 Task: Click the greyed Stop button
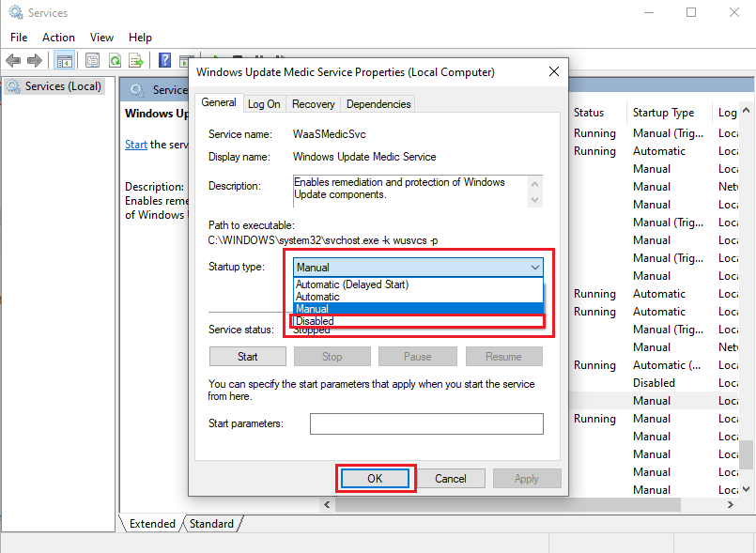coord(332,356)
